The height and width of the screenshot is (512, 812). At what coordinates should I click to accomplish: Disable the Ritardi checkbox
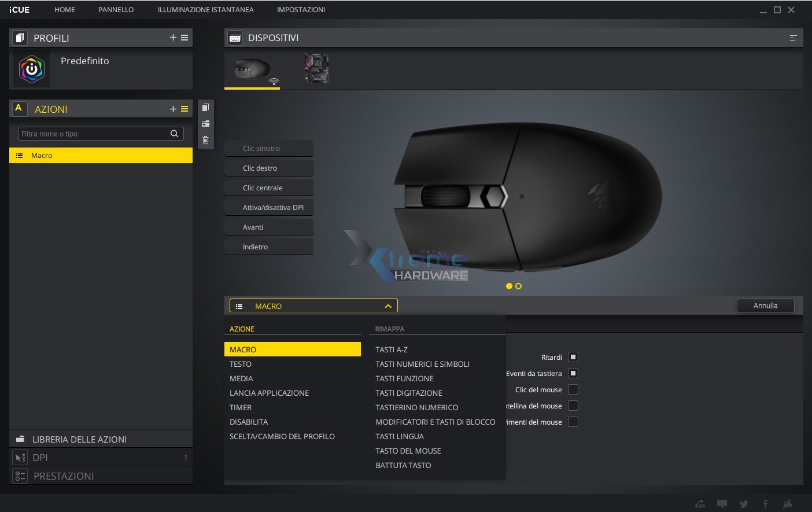coord(573,357)
